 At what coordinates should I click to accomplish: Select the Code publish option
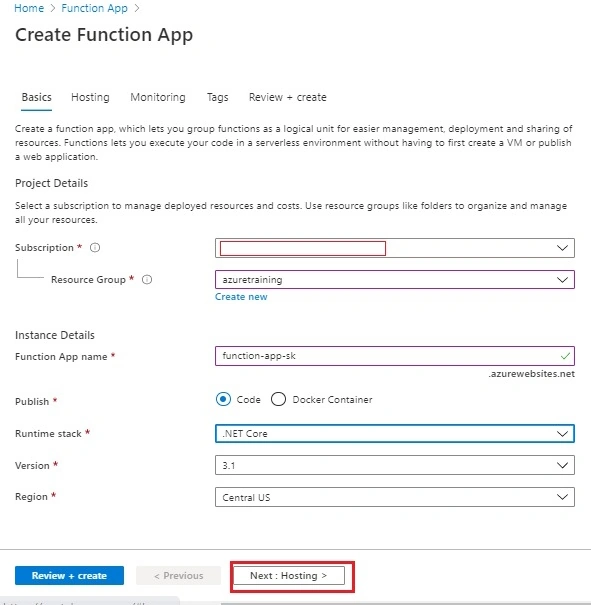223,399
